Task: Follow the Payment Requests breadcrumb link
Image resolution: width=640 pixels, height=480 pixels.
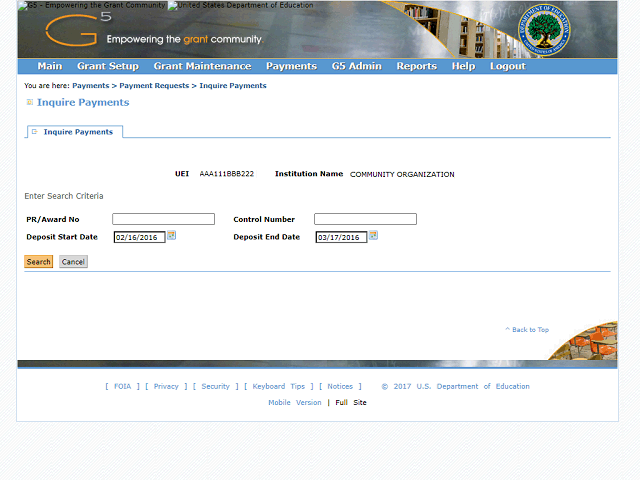Action: (154, 86)
